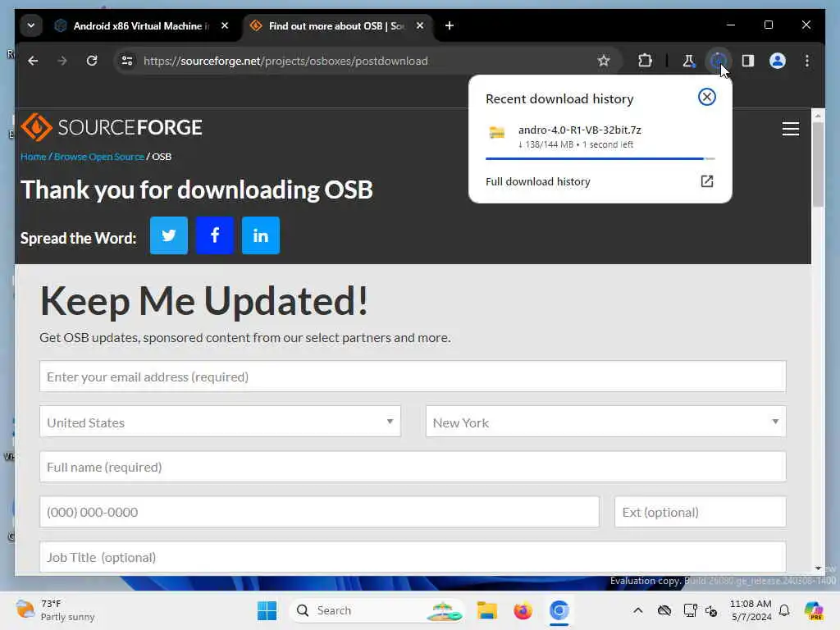Click the OneDrive cloud tray icon
The image size is (840, 630).
tap(664, 610)
